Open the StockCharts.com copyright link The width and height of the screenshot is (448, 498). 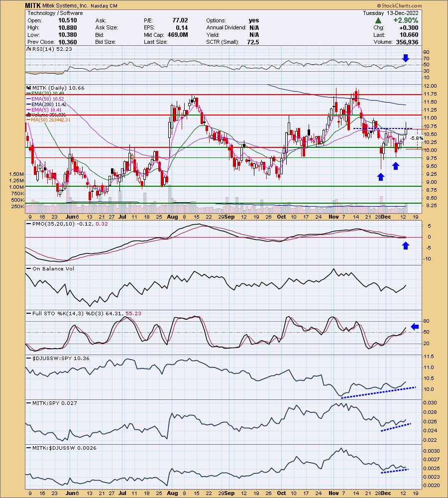tap(399, 5)
